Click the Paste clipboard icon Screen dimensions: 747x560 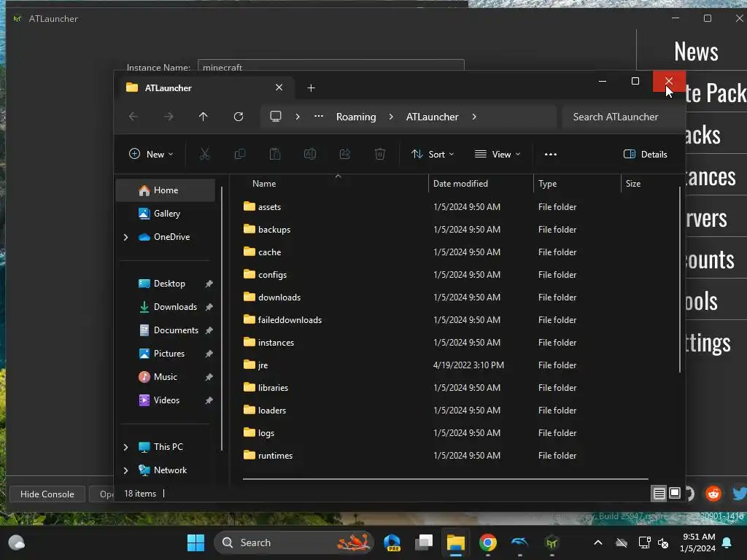[275, 154]
